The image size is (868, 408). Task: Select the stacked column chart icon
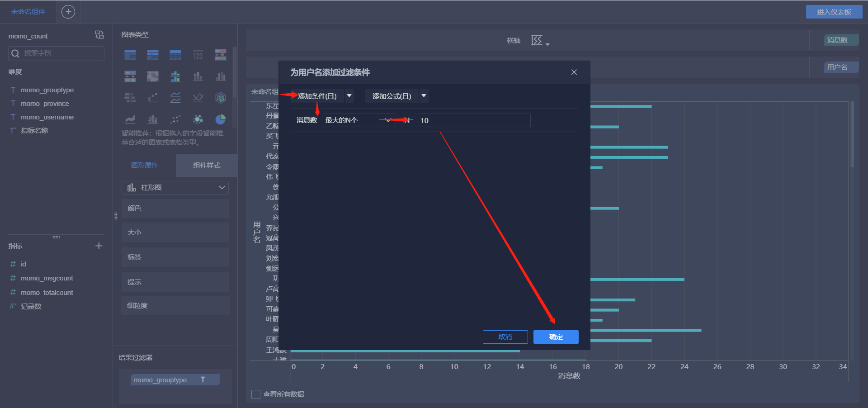(198, 76)
